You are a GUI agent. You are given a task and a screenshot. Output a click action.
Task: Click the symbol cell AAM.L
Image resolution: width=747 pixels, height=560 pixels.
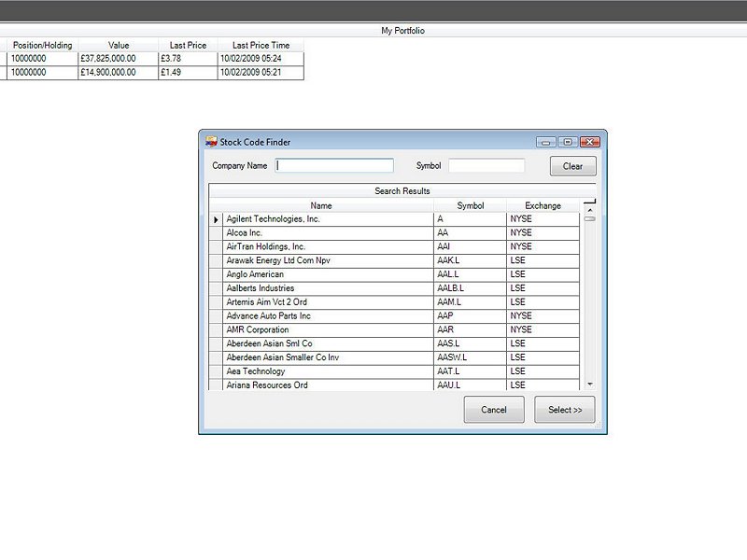point(471,301)
